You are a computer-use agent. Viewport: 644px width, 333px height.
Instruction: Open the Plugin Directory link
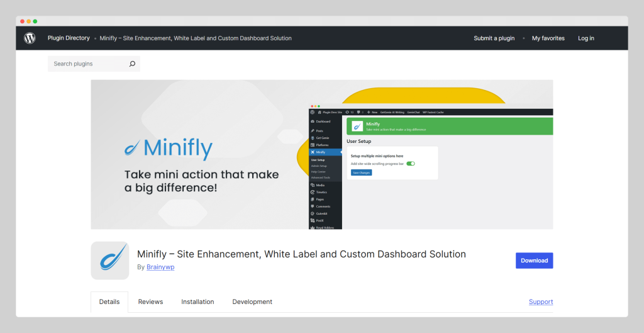point(69,38)
